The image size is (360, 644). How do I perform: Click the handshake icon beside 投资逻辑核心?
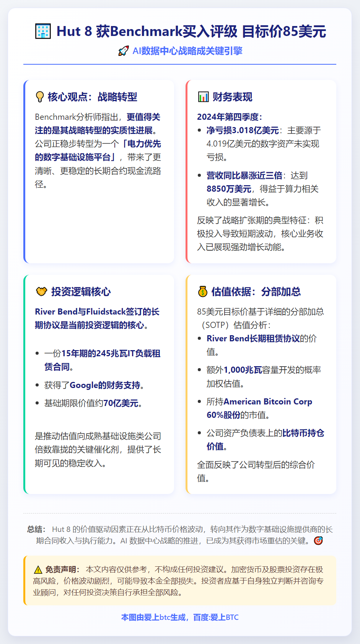pyautogui.click(x=41, y=292)
